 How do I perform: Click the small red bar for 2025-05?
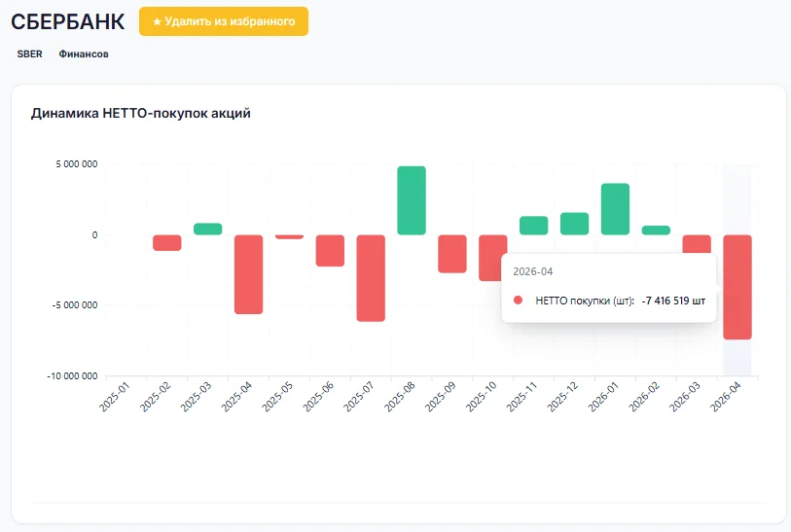(x=290, y=237)
